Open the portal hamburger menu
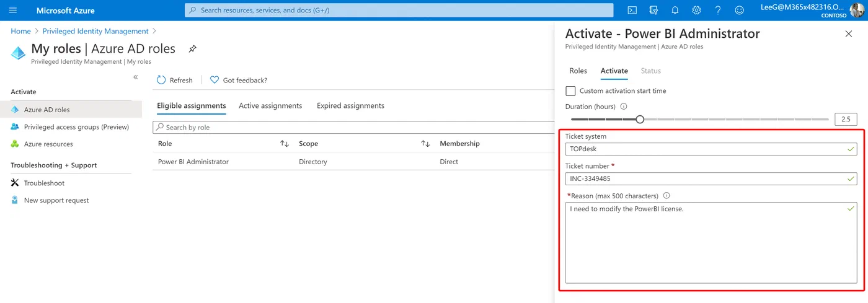 click(x=13, y=11)
